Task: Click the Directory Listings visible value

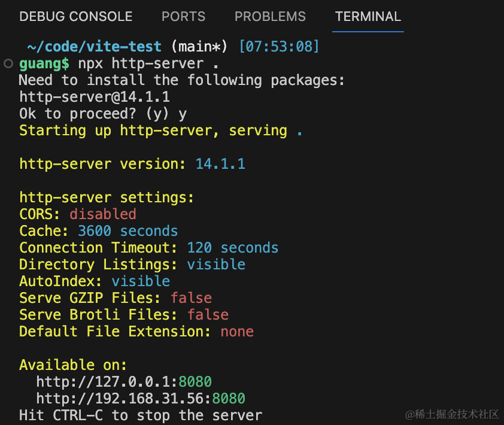Action: (x=215, y=265)
